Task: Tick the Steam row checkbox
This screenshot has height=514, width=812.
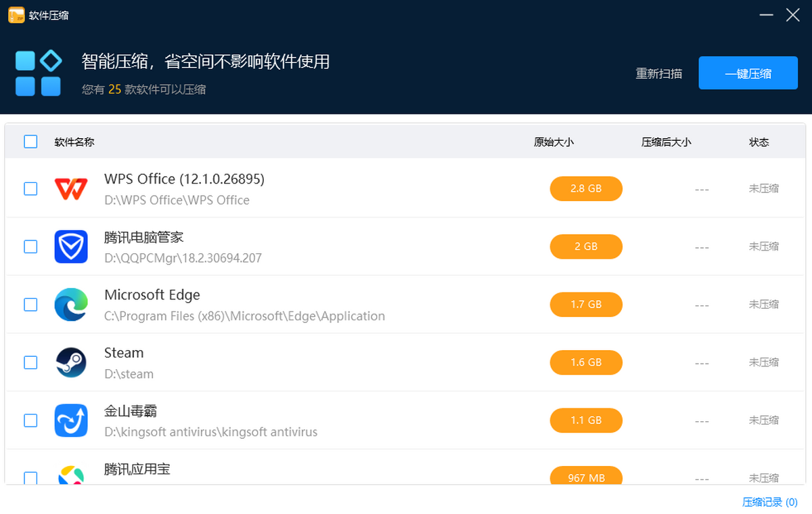Action: click(x=30, y=362)
